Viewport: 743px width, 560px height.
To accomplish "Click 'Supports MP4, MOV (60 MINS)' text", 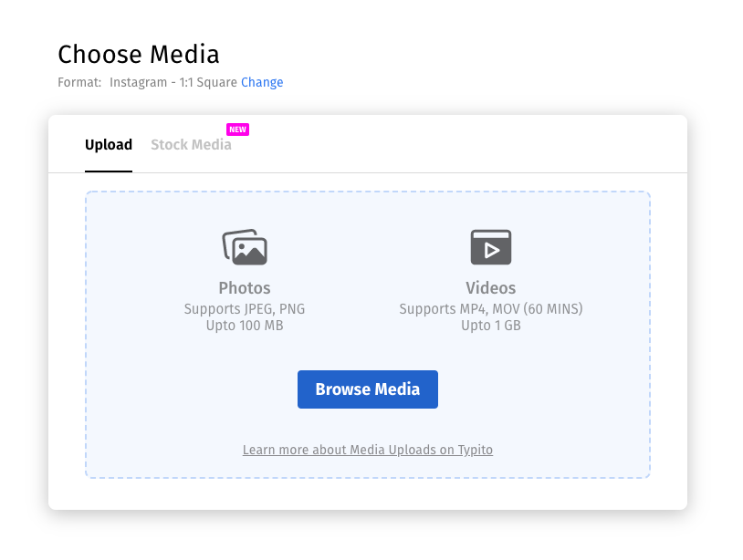I will 491,309.
